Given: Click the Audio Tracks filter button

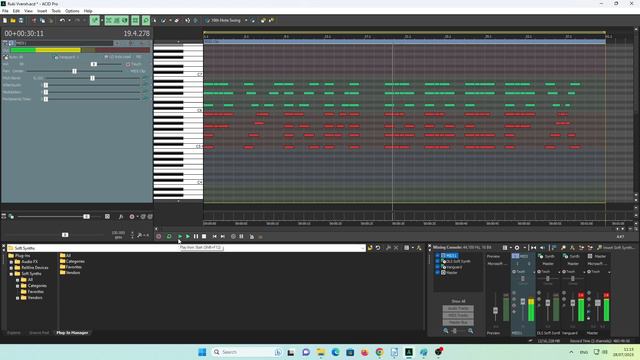Looking at the screenshot, I should click(458, 309).
